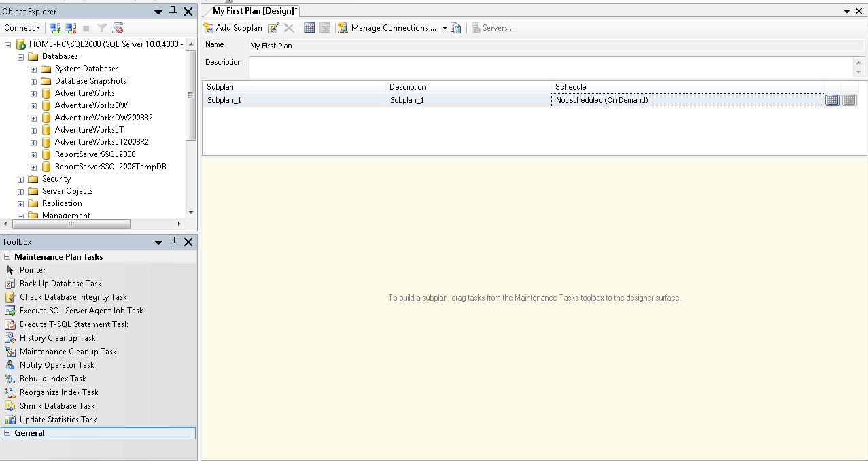Image resolution: width=868 pixels, height=461 pixels.
Task: Open the Connect dropdown in Object Explorer
Action: [x=21, y=27]
